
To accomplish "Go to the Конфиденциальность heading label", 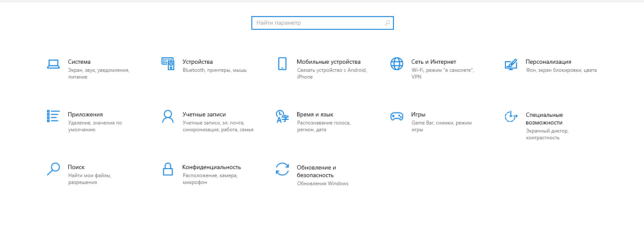I will point(212,167).
